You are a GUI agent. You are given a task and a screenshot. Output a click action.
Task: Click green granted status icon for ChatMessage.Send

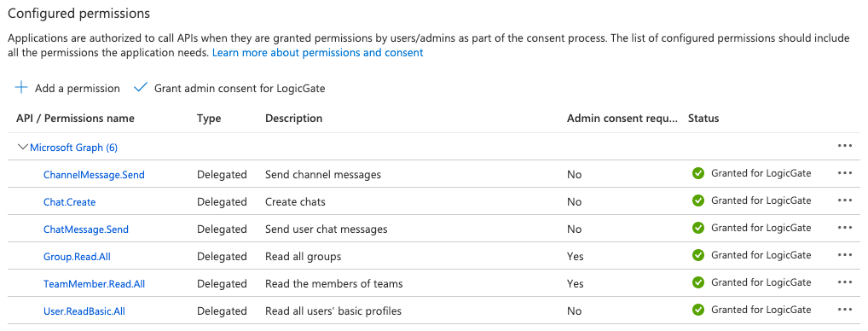tap(698, 228)
